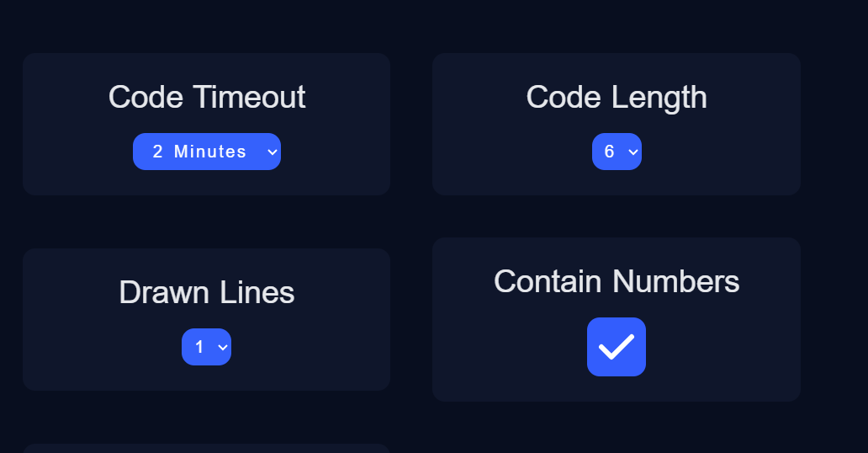Click the white checkmark icon under Contain Numbers
This screenshot has width=868, height=453.
coord(617,347)
